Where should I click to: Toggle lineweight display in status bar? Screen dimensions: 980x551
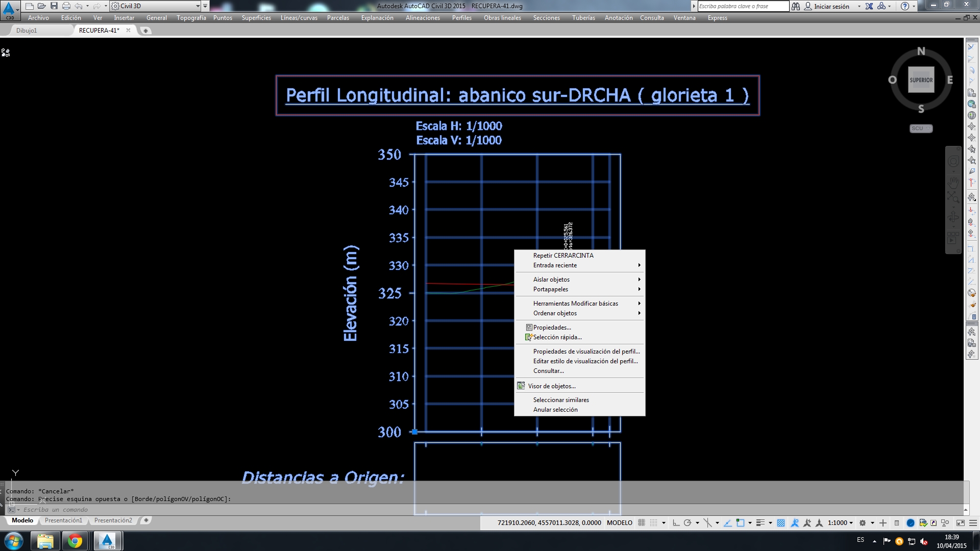[761, 523]
